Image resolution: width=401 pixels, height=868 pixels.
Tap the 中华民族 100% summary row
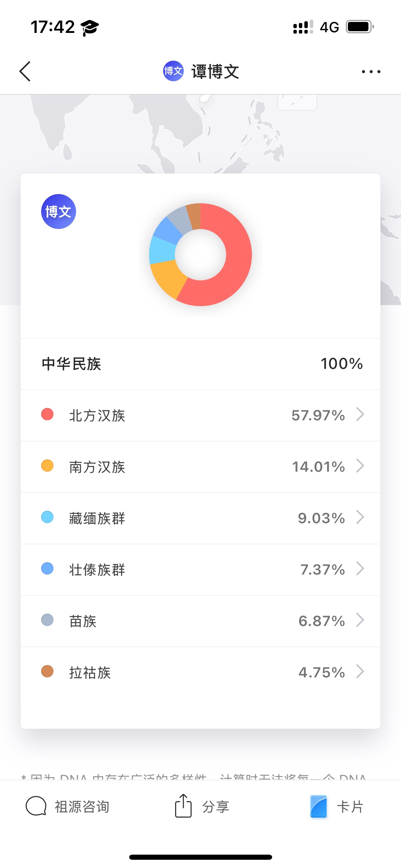200,364
